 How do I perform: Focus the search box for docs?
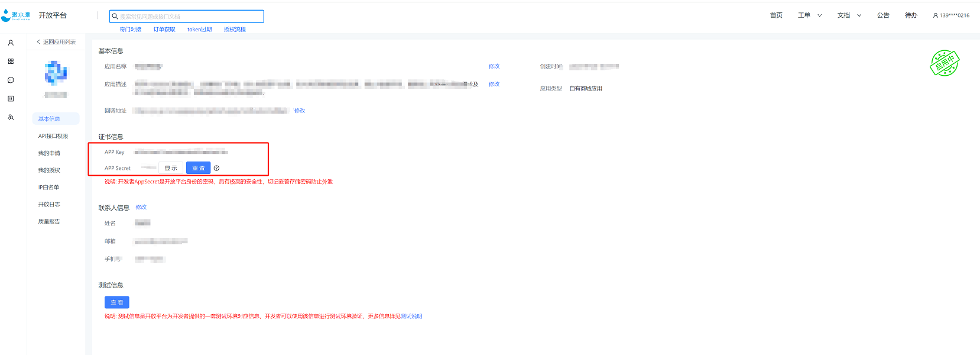[186, 17]
